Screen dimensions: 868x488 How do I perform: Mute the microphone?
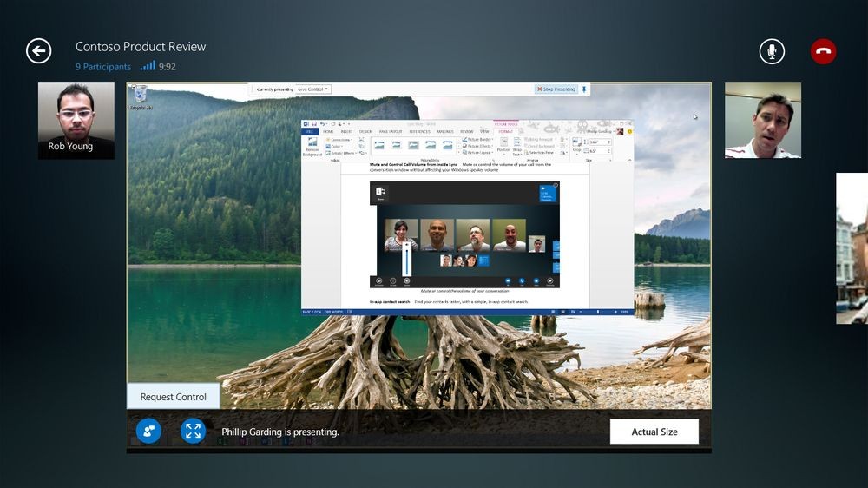tap(772, 51)
